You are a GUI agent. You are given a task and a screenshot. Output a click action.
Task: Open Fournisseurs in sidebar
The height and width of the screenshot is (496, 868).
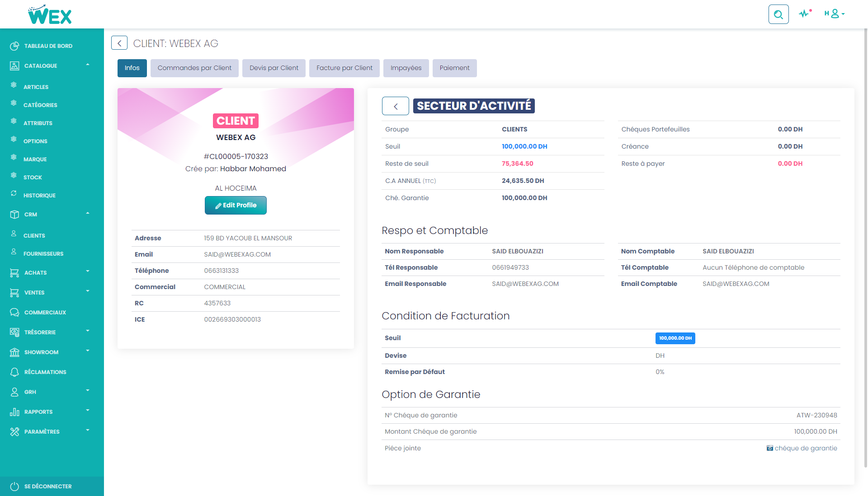pyautogui.click(x=43, y=254)
